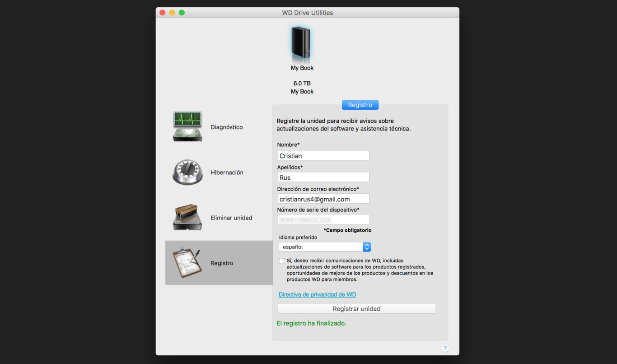Click the blurred serial number field
This screenshot has width=617, height=364.
pyautogui.click(x=323, y=219)
